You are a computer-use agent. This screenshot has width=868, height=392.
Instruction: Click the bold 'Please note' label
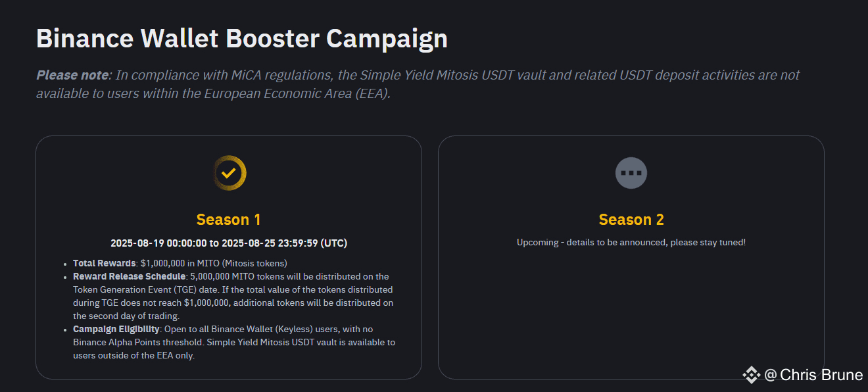(x=72, y=75)
